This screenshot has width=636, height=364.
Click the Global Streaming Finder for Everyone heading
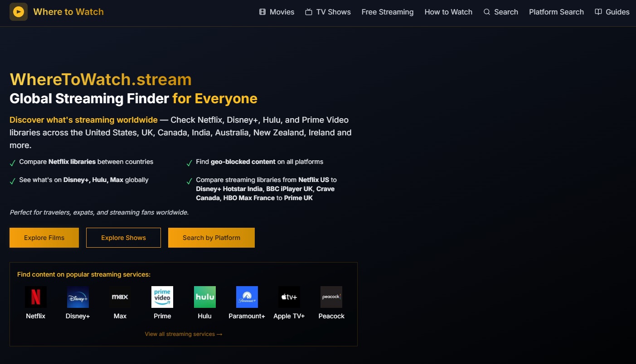(133, 99)
